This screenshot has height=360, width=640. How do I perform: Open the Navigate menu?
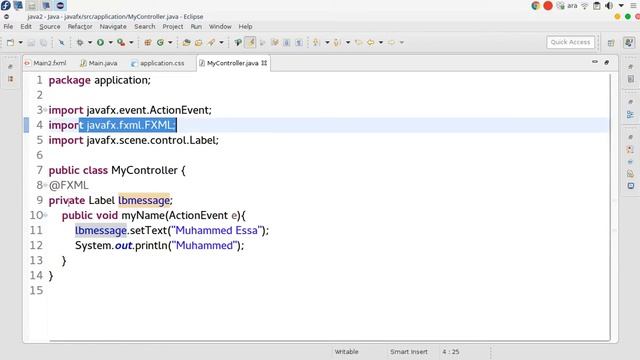point(113,27)
